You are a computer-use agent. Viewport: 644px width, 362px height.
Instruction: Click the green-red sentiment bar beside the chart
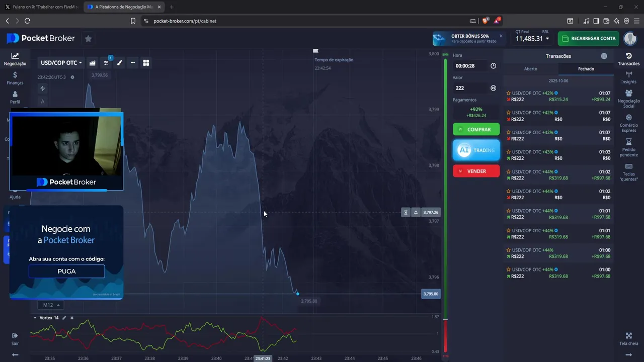click(x=445, y=206)
